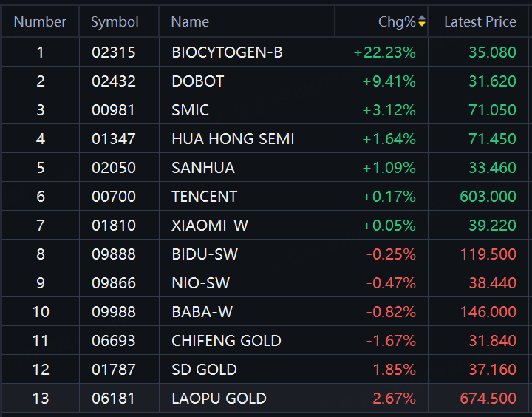The height and width of the screenshot is (417, 532).
Task: Open the NIO-SW stock name
Action: point(200,283)
